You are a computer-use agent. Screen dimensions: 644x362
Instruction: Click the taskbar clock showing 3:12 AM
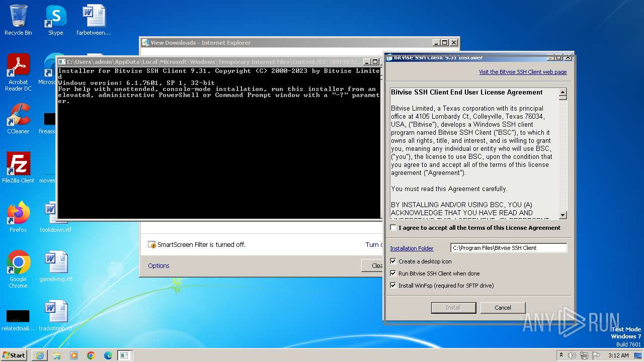pyautogui.click(x=618, y=355)
